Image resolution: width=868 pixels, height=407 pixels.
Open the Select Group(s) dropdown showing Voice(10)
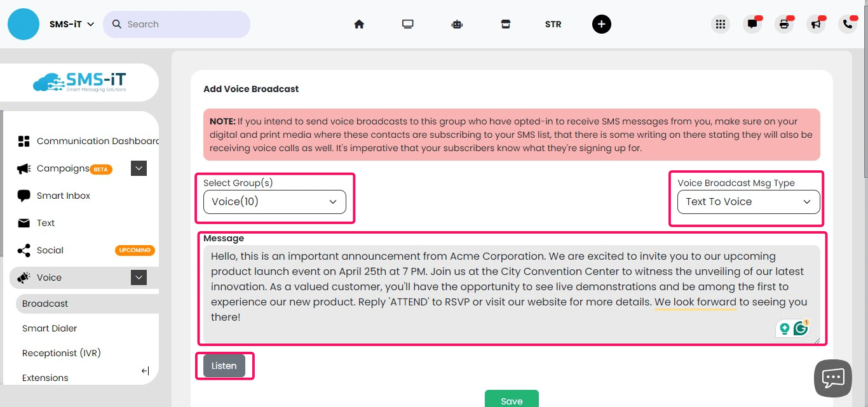coord(275,201)
